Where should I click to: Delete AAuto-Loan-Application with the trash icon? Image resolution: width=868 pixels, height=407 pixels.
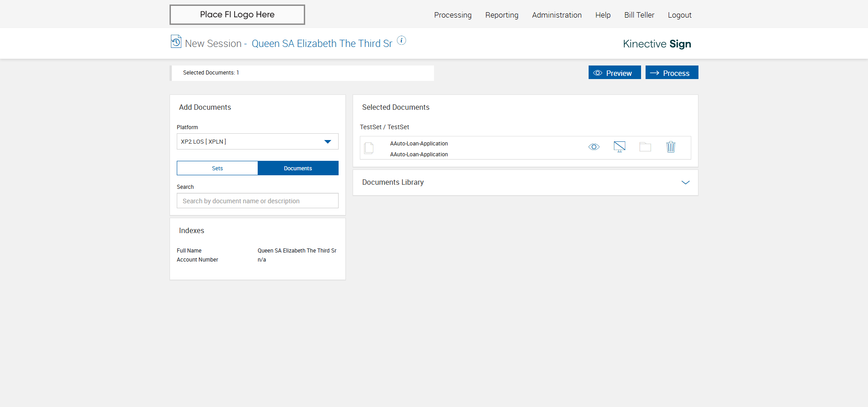coord(671,147)
